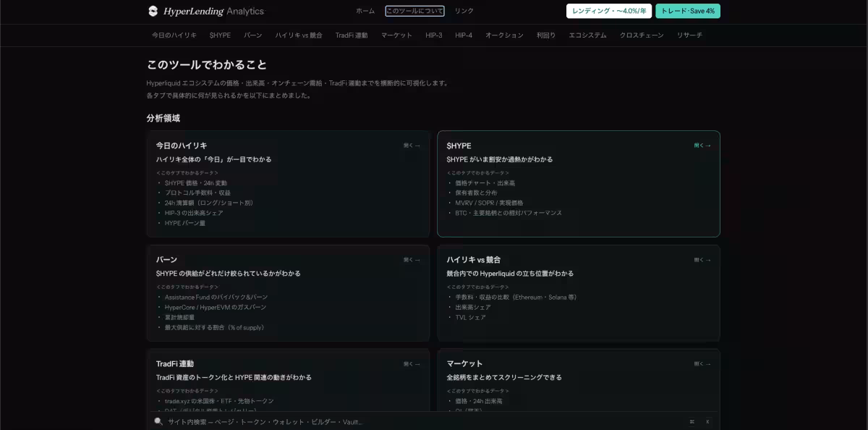This screenshot has width=868, height=430.
Task: Go to クロスチェーン tab
Action: click(x=642, y=35)
